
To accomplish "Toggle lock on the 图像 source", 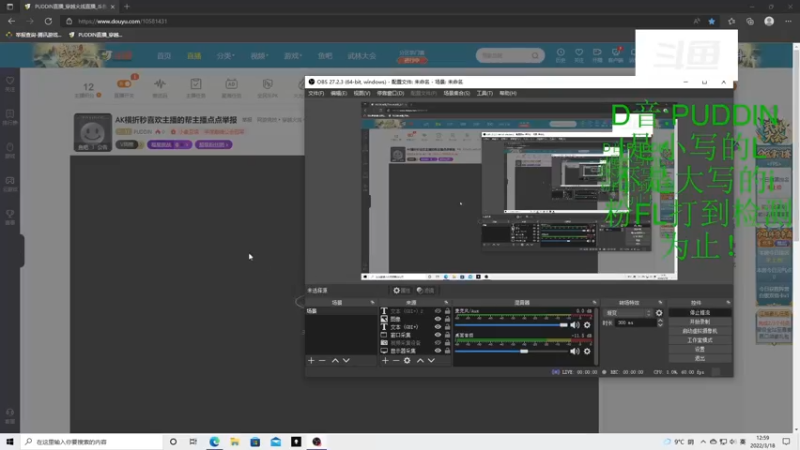I will pos(447,319).
